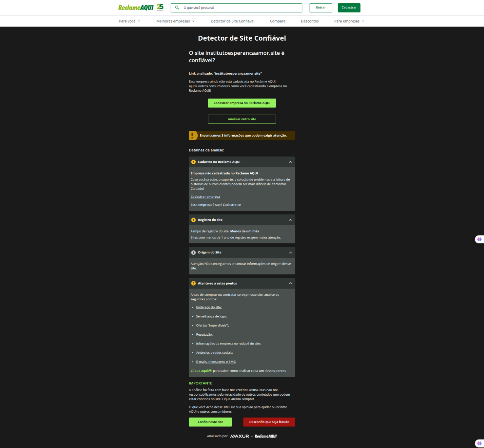Click the Detector de Site Confiável heading
This screenshot has width=484, height=448.
coord(242,38)
